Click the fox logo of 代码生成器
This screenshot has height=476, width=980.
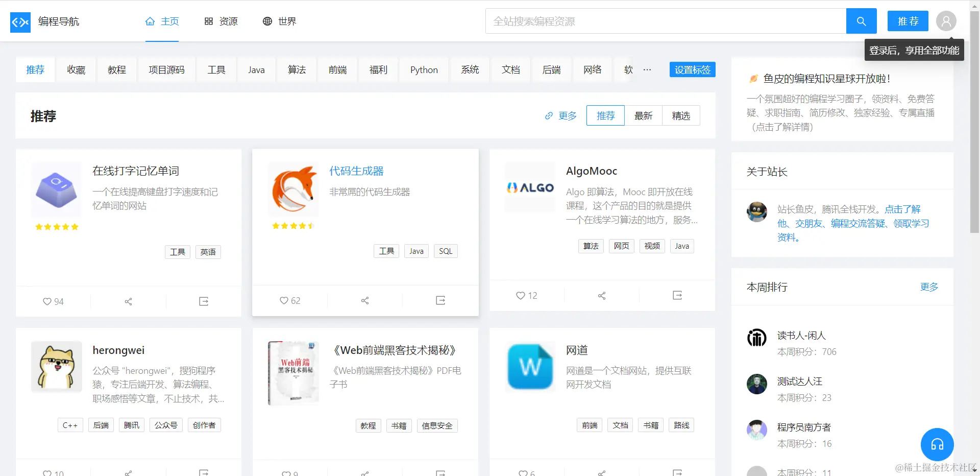pos(293,189)
